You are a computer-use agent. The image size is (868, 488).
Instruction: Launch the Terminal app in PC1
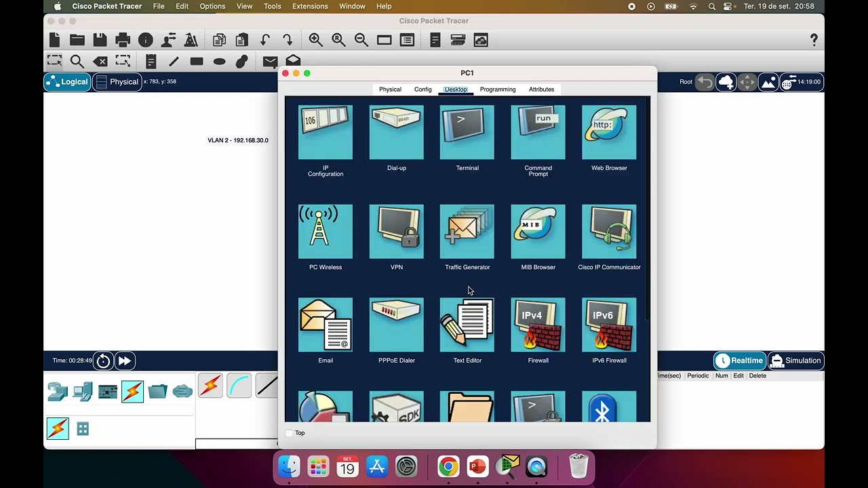coord(467,133)
